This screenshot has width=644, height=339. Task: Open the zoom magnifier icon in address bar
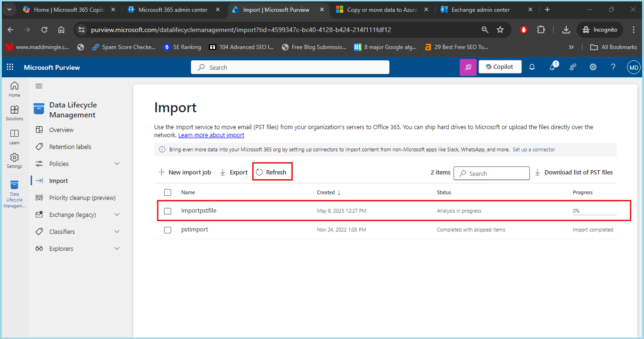(485, 30)
